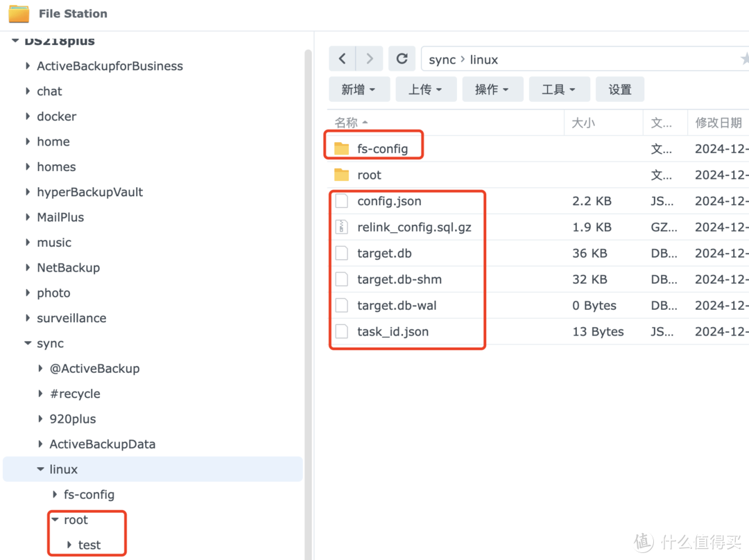
Task: Click the relink_config.sql.gz archive file icon
Action: coord(341,227)
